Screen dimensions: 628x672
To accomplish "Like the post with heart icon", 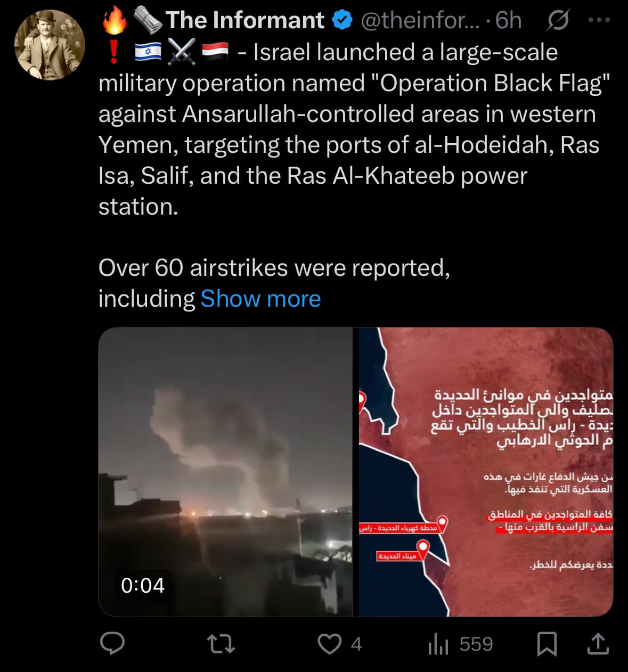I will click(x=330, y=644).
